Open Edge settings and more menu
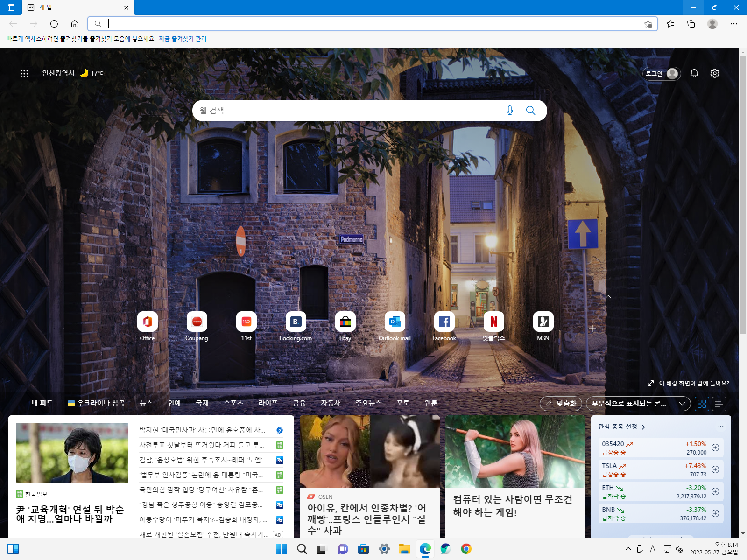 734,24
